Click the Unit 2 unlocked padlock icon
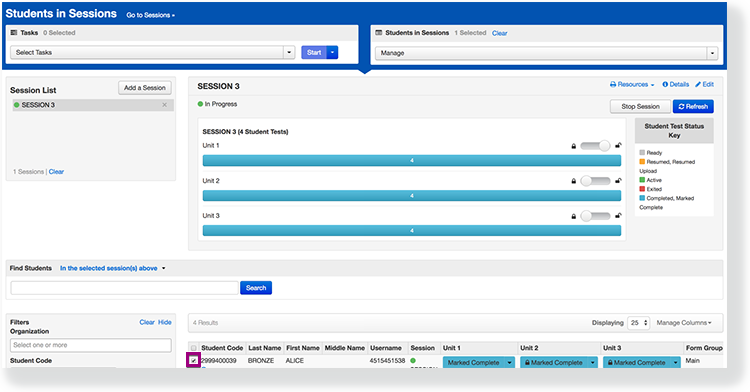Screen dimensions: 750x392 coord(618,181)
